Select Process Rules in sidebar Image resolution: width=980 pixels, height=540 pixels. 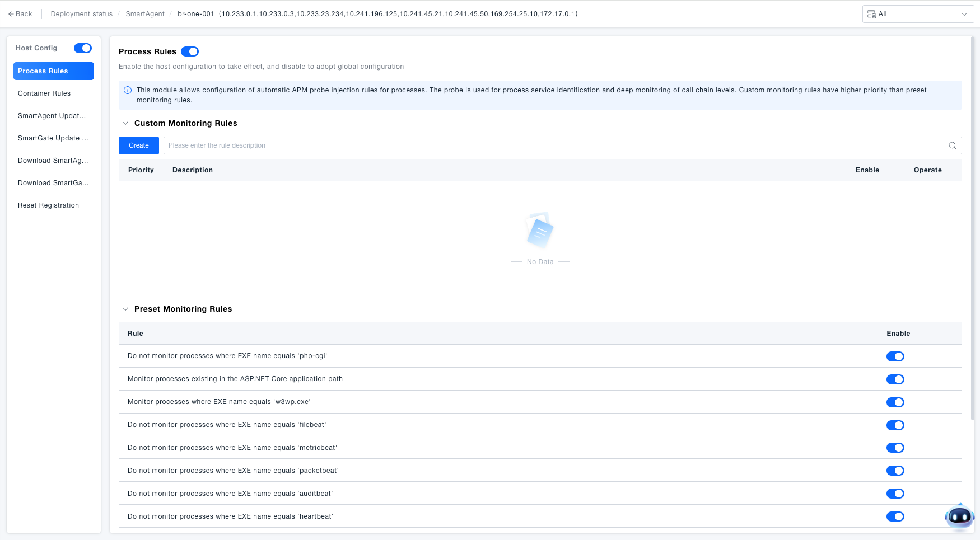(54, 71)
